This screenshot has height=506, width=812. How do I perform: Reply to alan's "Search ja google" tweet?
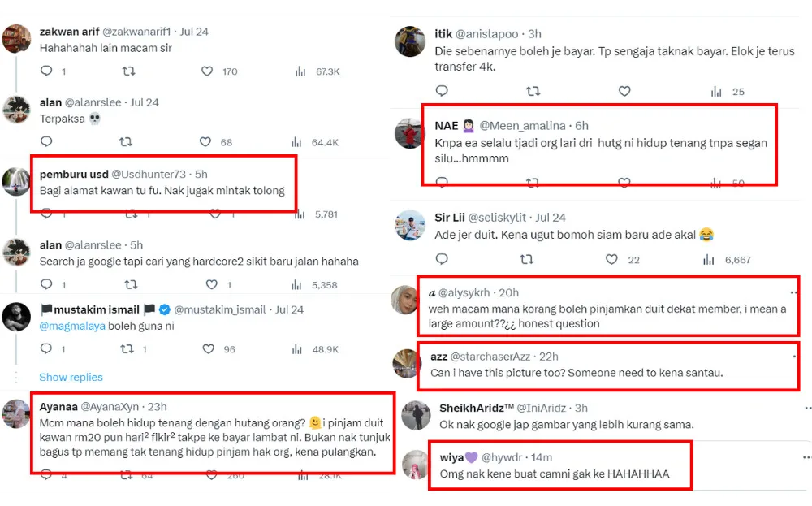pyautogui.click(x=46, y=285)
